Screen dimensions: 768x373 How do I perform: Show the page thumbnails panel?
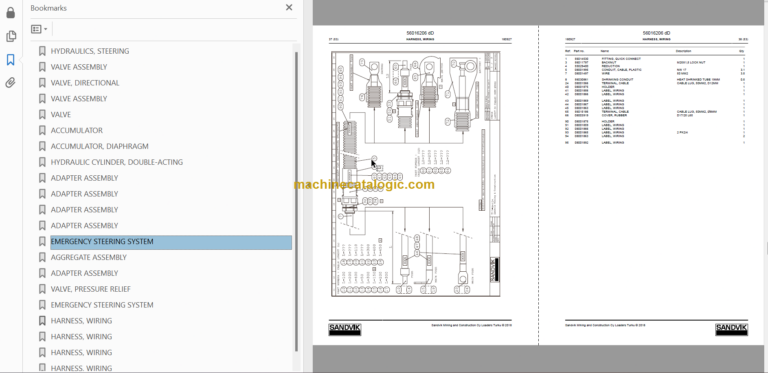click(x=11, y=36)
